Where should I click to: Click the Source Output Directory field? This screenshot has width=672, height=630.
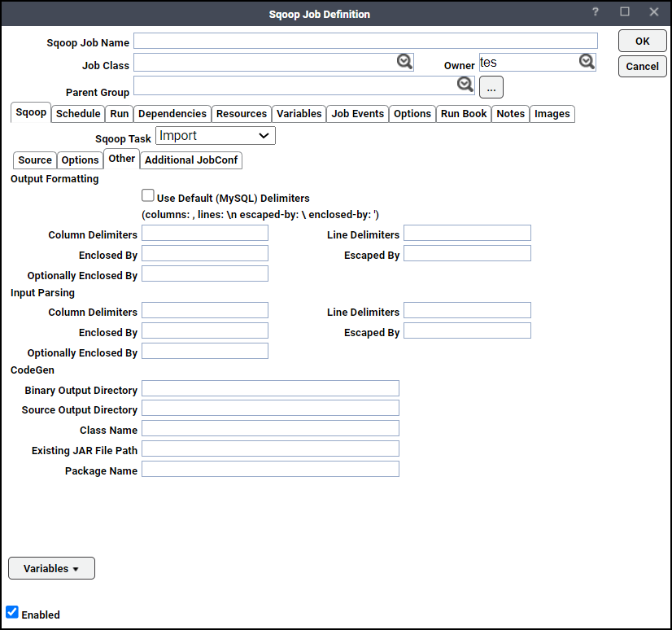270,408
